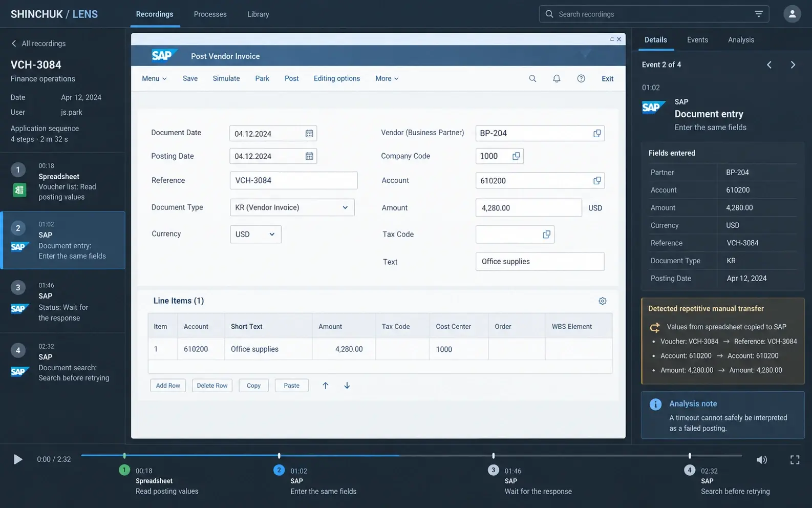Open the Currency USD dropdown
This screenshot has width=812, height=508.
pos(255,234)
